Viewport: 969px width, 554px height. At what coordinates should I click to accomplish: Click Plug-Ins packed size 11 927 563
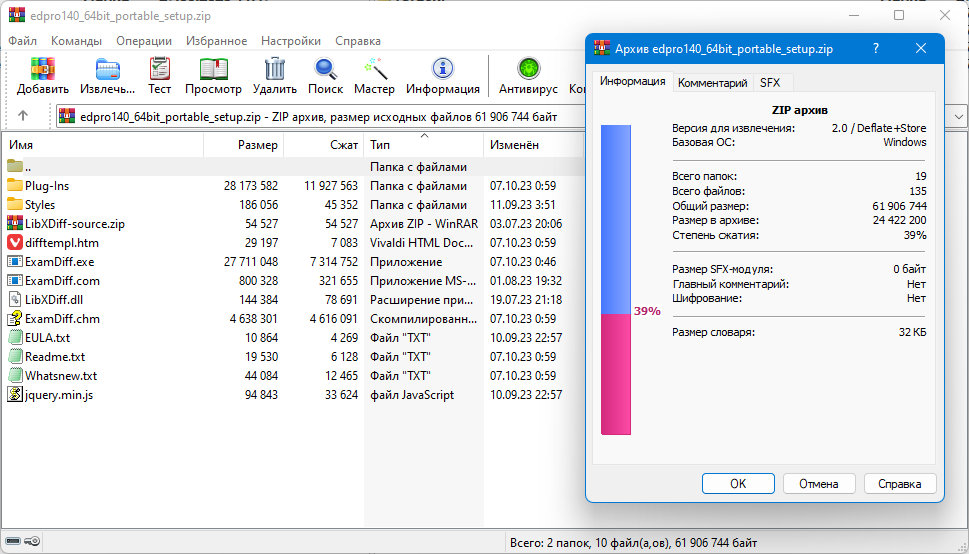pyautogui.click(x=331, y=185)
